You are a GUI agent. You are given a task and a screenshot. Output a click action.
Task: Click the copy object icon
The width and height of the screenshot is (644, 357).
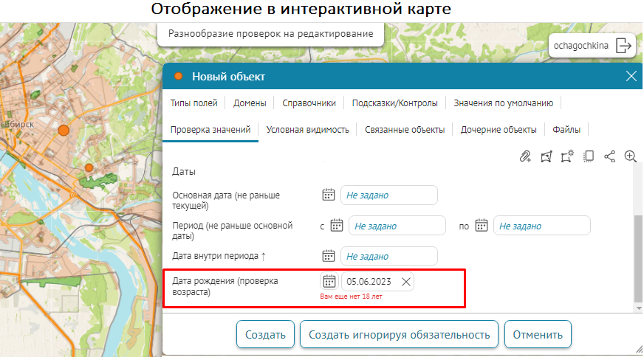click(589, 156)
